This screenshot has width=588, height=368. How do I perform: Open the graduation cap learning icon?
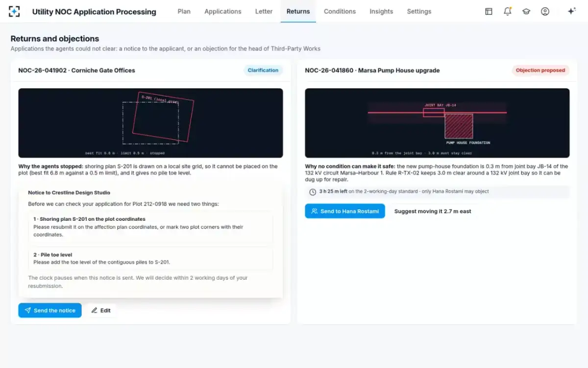526,11
